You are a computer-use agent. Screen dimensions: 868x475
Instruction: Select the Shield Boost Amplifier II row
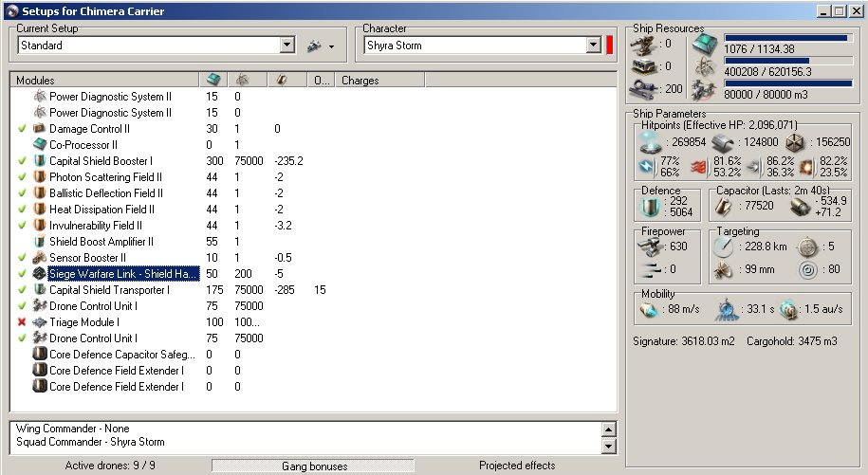(102, 241)
